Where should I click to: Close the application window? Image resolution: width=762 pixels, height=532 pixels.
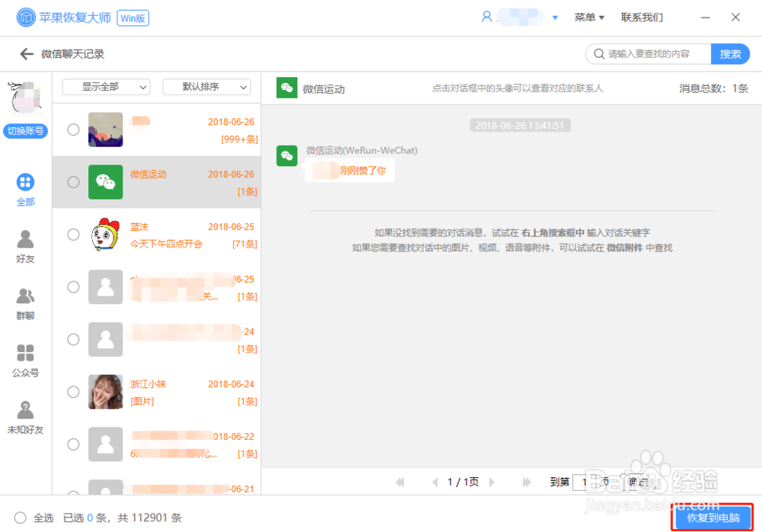pyautogui.click(x=735, y=18)
